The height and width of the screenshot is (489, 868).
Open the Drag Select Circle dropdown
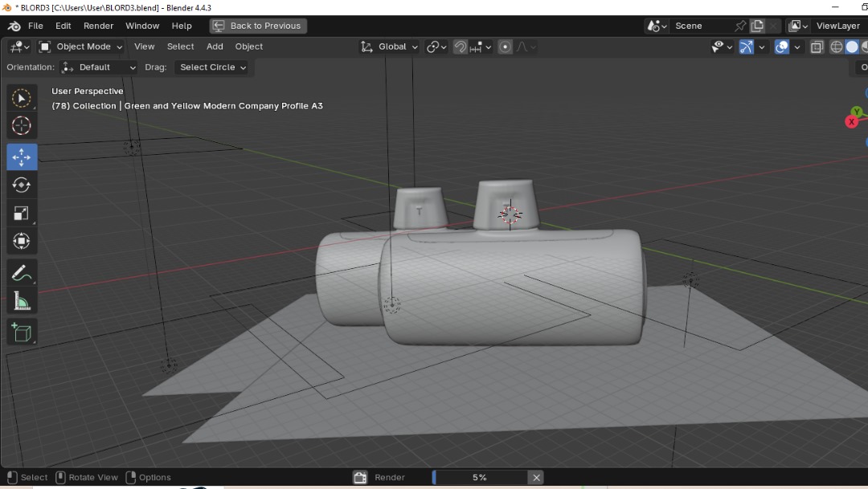tap(211, 67)
